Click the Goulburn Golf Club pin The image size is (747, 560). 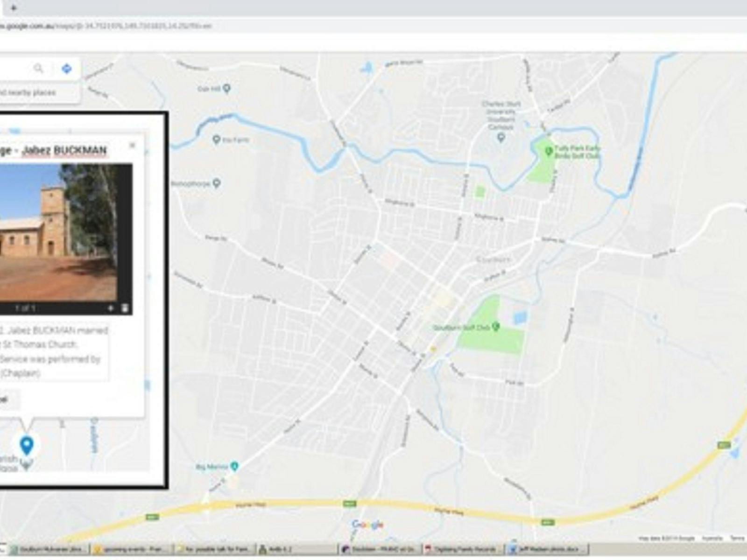[496, 326]
